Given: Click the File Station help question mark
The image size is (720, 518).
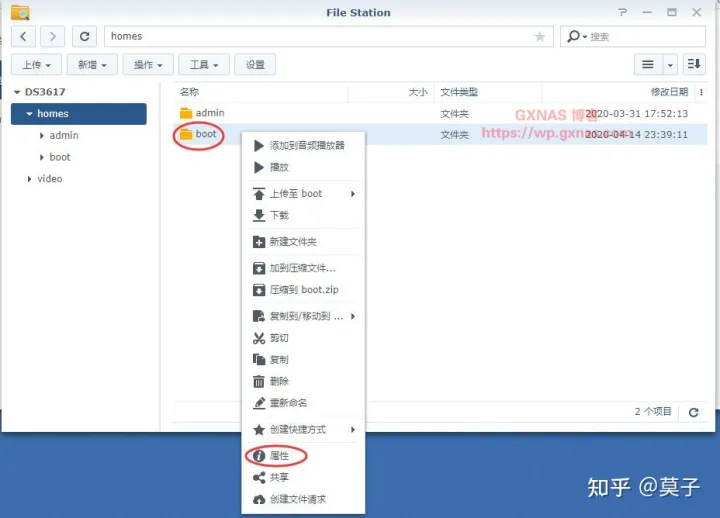Looking at the screenshot, I should (624, 12).
